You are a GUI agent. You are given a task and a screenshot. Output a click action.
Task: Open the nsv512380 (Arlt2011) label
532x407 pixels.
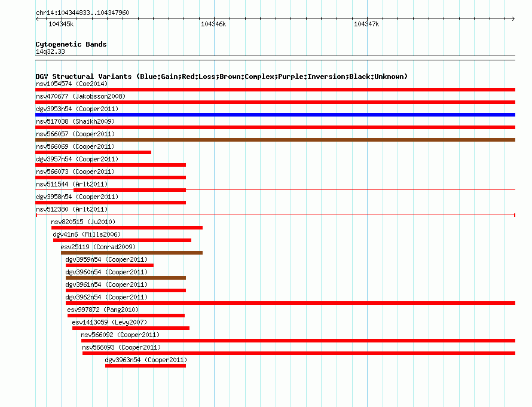point(72,209)
